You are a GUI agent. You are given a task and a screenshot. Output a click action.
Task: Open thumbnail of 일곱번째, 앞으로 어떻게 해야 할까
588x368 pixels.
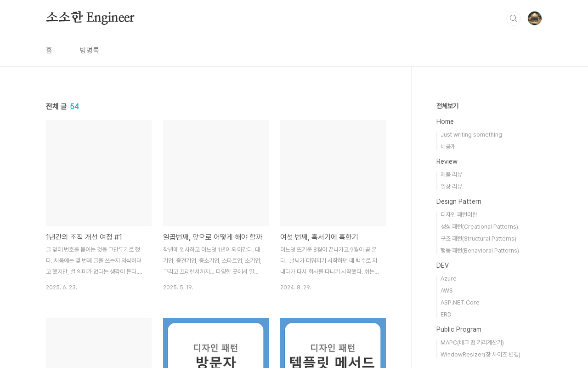pos(216,173)
